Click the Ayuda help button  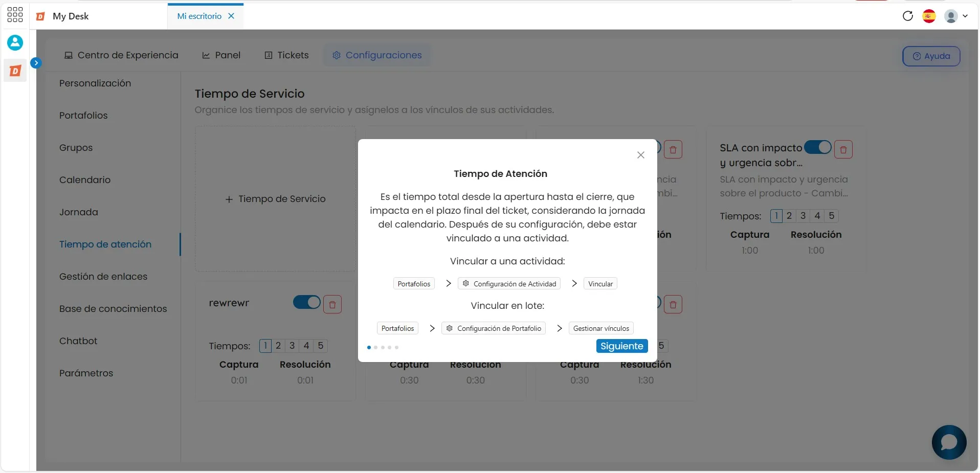931,56
